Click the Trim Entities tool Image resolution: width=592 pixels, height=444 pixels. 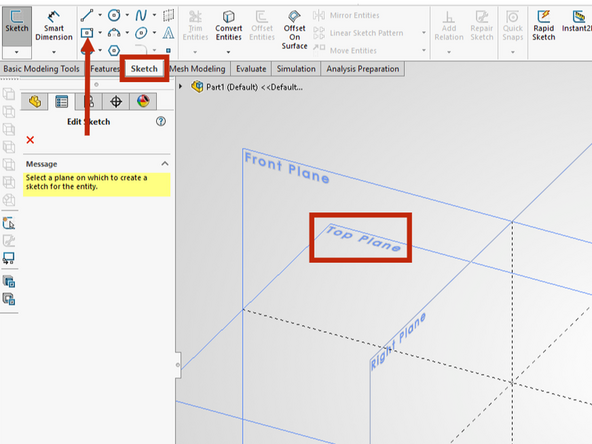coord(195,26)
